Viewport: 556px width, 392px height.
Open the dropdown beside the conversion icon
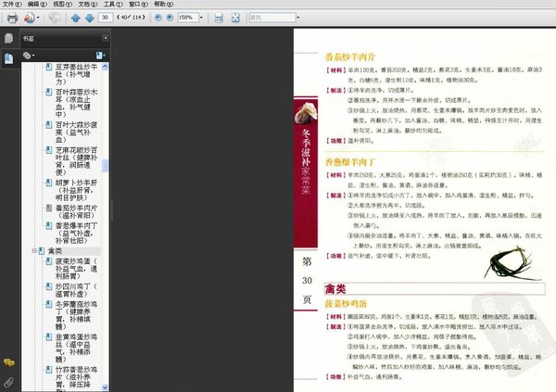pos(38,18)
